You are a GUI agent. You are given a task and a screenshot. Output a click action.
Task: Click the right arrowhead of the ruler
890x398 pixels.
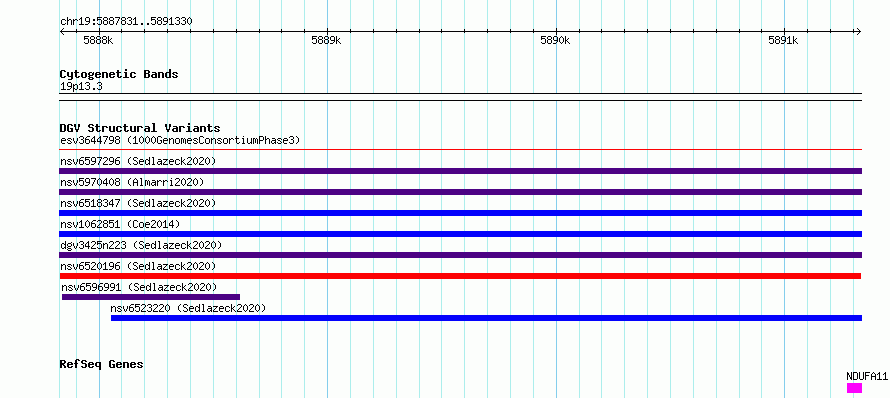(x=858, y=31)
